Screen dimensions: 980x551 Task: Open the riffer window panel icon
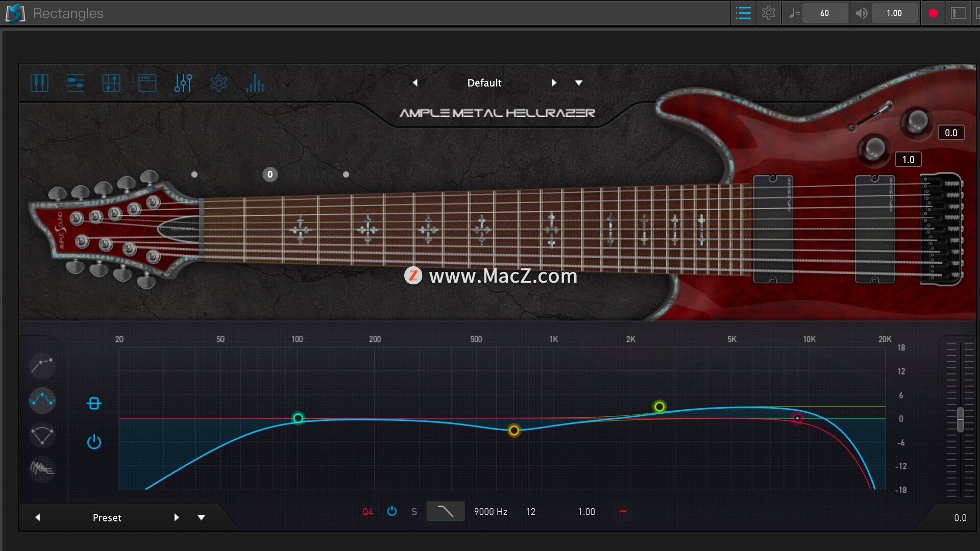147,83
